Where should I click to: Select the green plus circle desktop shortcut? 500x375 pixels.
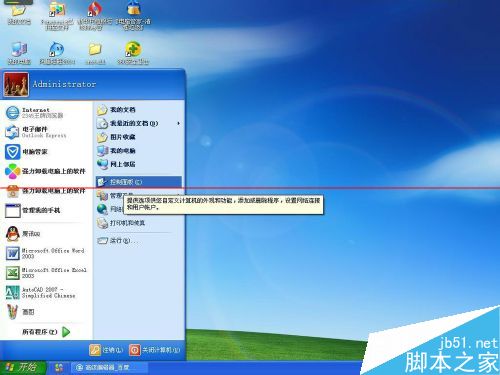[133, 53]
